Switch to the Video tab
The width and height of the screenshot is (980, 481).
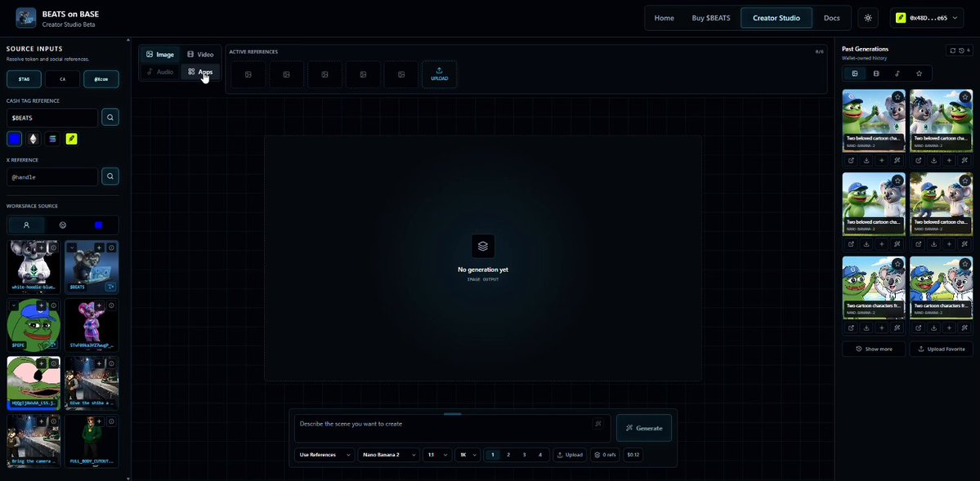200,55
